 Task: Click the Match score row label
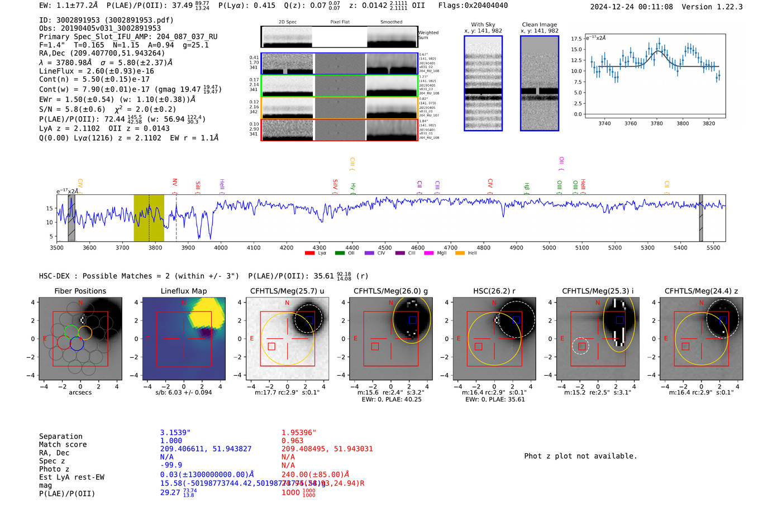(x=63, y=445)
